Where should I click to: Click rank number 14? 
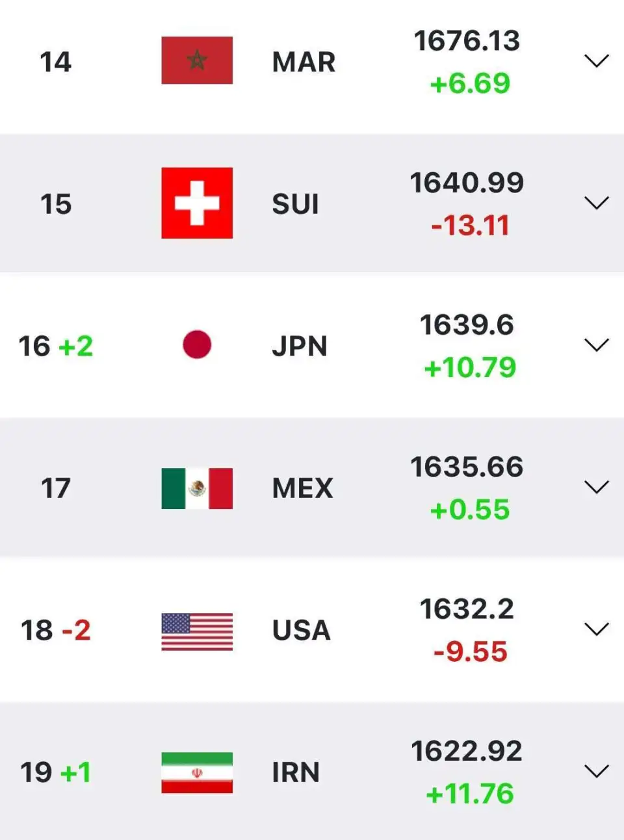(55, 62)
